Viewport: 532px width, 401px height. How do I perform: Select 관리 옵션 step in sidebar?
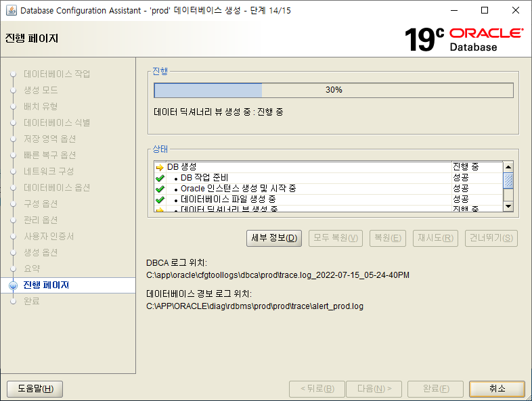click(x=41, y=220)
